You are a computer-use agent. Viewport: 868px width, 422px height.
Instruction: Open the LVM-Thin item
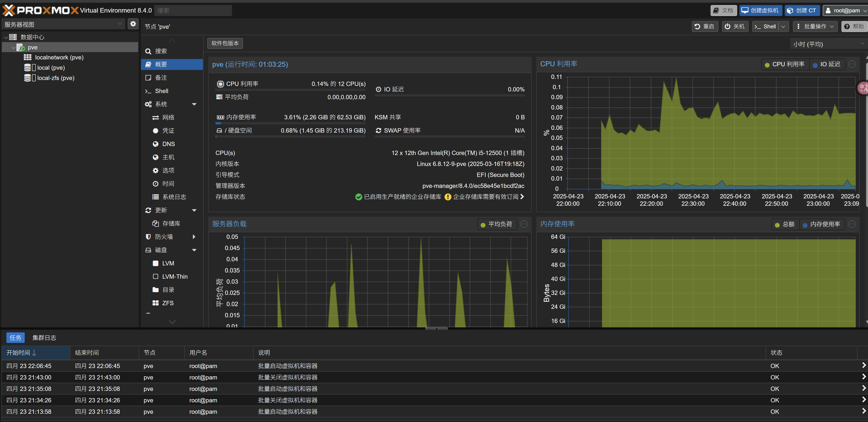172,277
